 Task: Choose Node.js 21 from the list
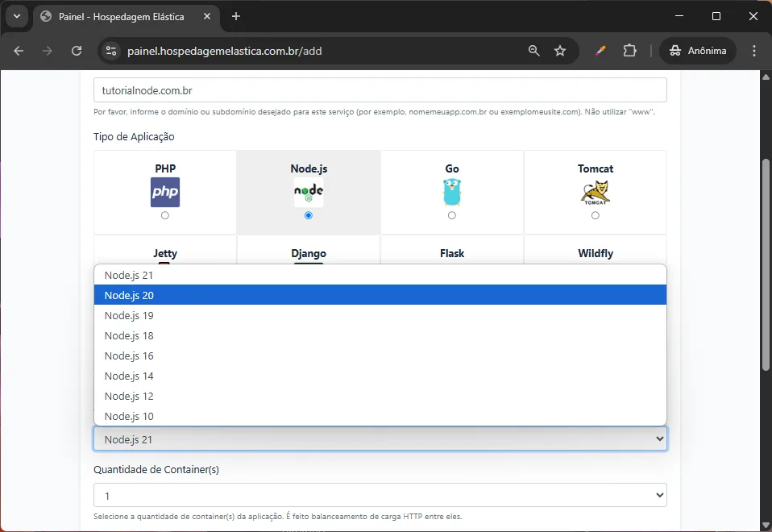coord(380,276)
